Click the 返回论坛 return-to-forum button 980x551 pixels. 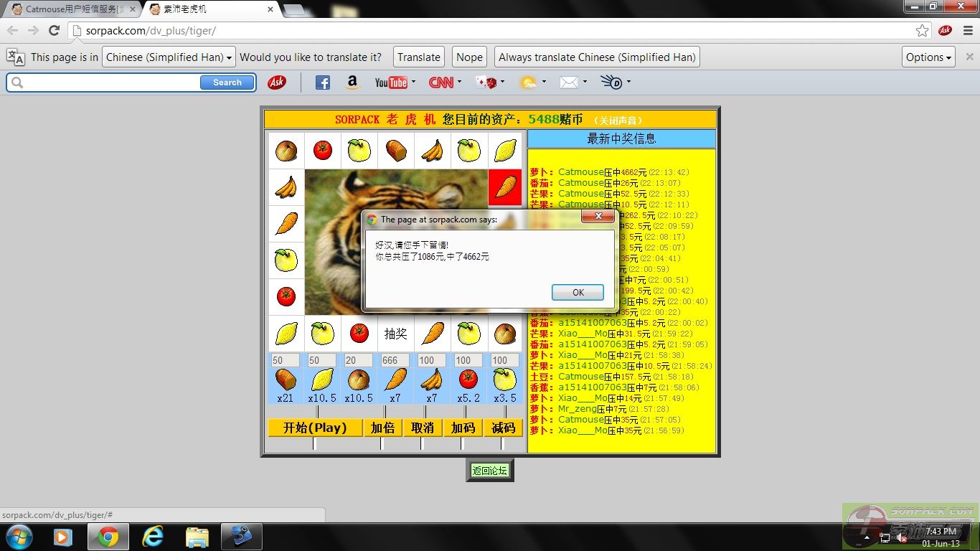tap(489, 471)
